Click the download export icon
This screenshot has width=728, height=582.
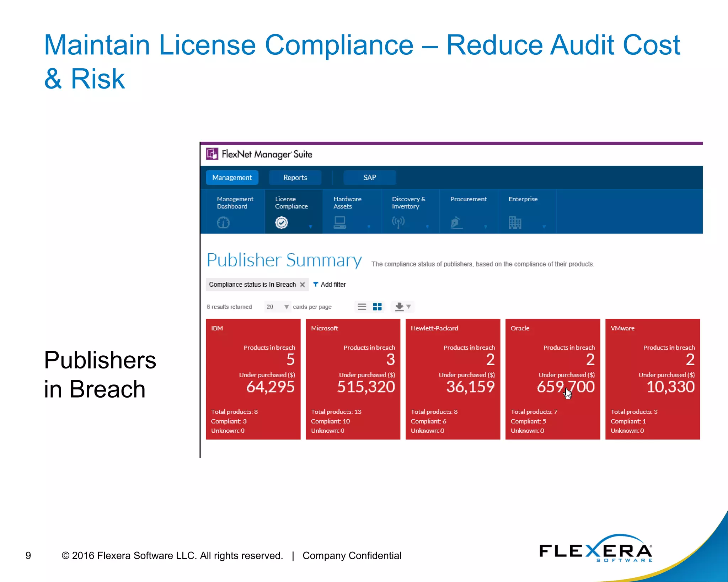[x=400, y=307]
